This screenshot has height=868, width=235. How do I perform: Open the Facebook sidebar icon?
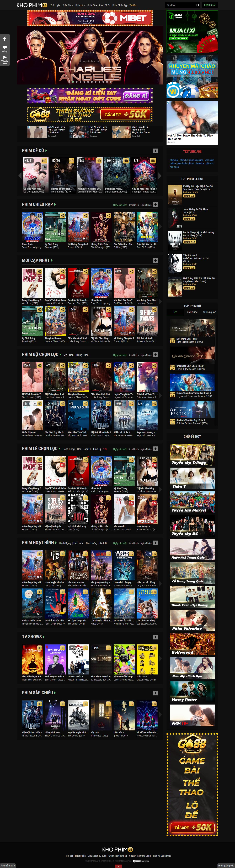5,39
